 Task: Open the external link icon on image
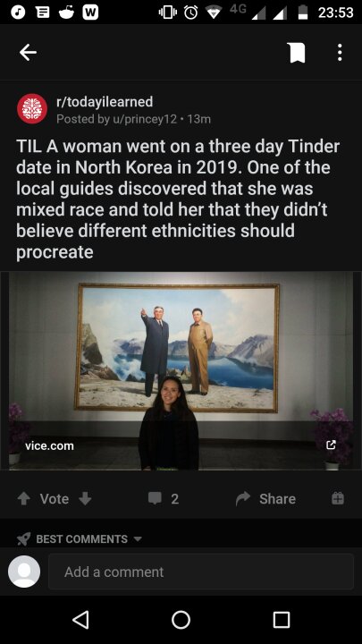click(331, 445)
